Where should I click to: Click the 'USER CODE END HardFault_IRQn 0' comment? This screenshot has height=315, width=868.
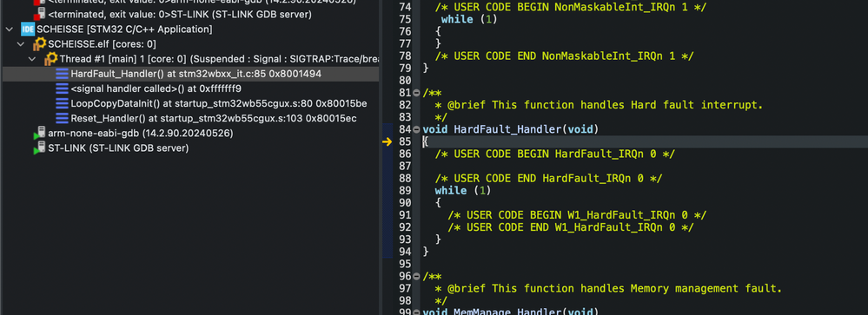(548, 178)
